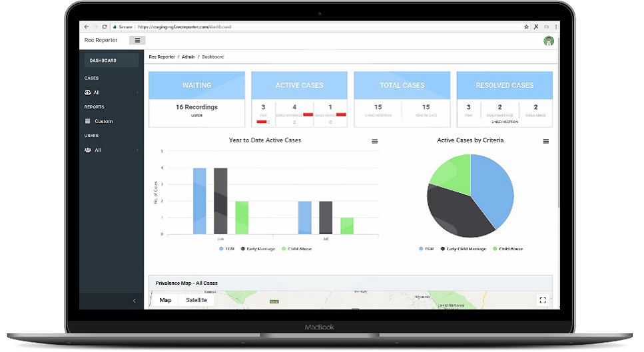The image size is (644, 352).
Task: Click the green Child Abuse bar for July
Action: (347, 226)
